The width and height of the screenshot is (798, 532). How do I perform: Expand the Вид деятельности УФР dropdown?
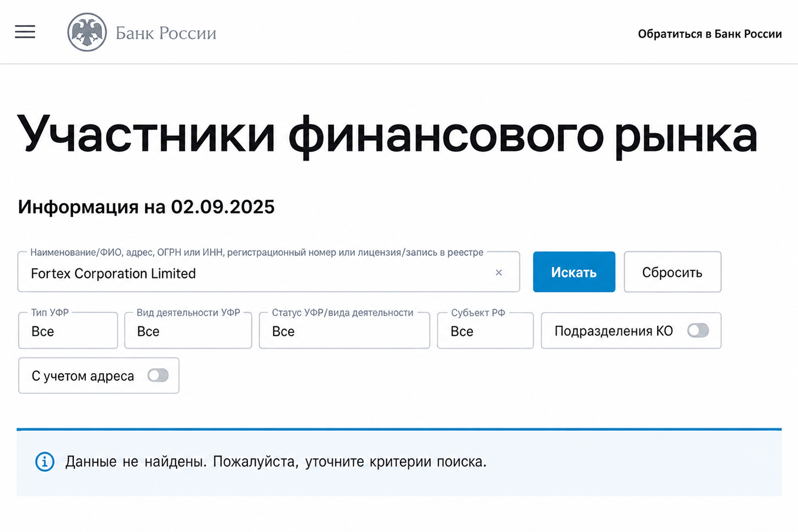pos(188,330)
